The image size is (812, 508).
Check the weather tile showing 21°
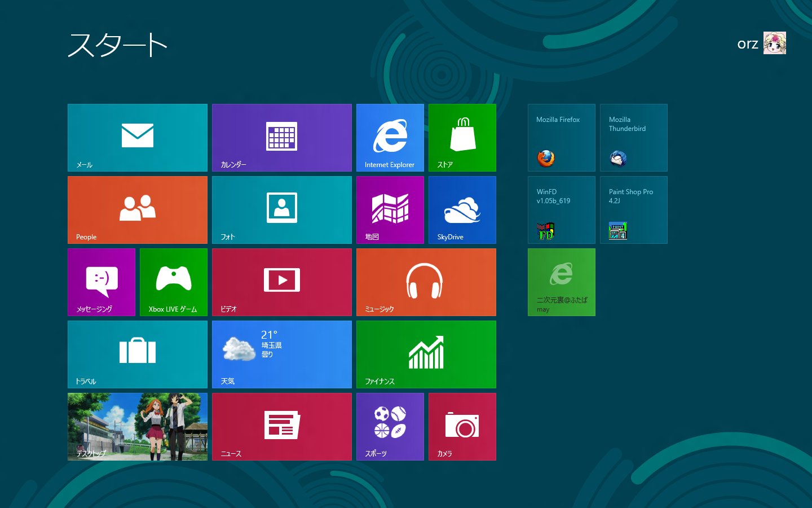pos(282,354)
